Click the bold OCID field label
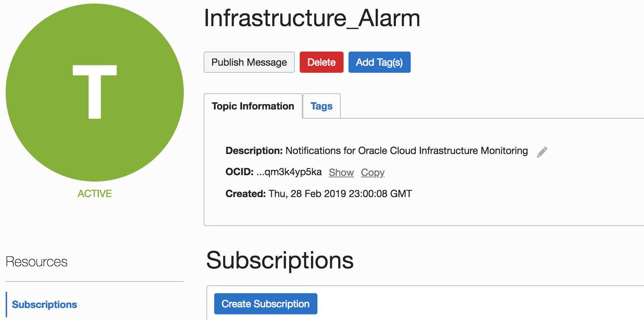 click(239, 172)
